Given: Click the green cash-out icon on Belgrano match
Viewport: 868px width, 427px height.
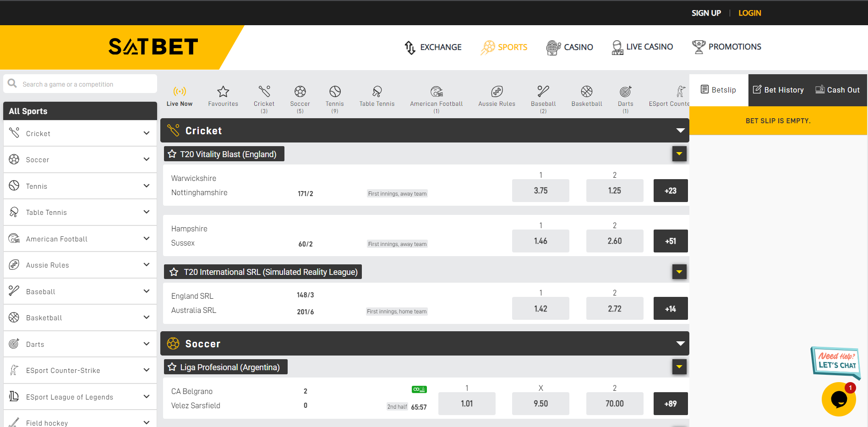Looking at the screenshot, I should coord(419,389).
